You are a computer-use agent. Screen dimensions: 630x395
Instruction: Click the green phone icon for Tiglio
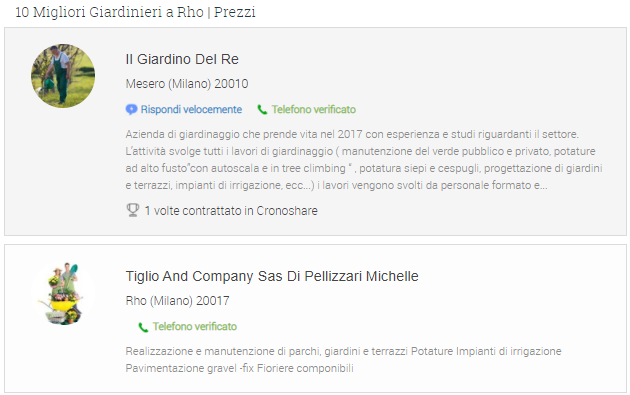[x=143, y=327]
